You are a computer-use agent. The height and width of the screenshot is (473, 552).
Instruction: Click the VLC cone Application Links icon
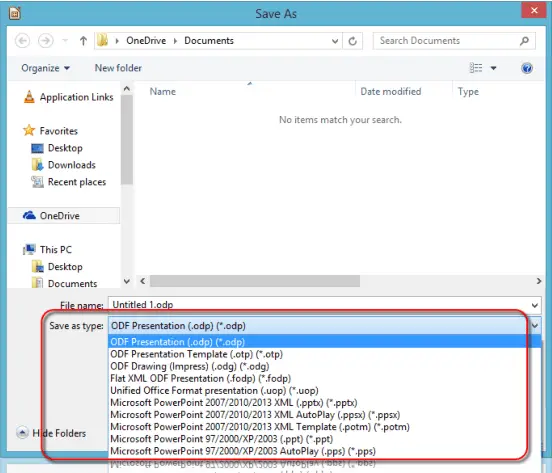click(x=29, y=97)
